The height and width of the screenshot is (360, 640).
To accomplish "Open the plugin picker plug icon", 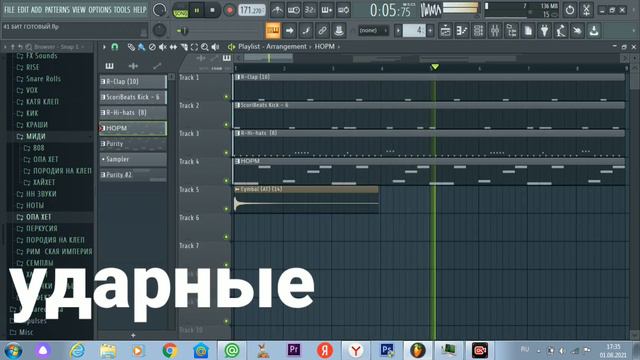I will [x=544, y=30].
